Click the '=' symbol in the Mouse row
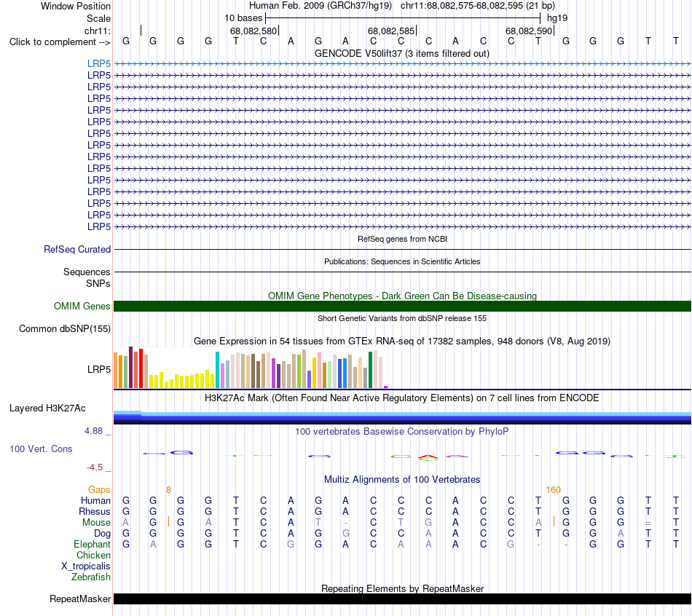Viewport: 692px width, 616px height. (648, 523)
